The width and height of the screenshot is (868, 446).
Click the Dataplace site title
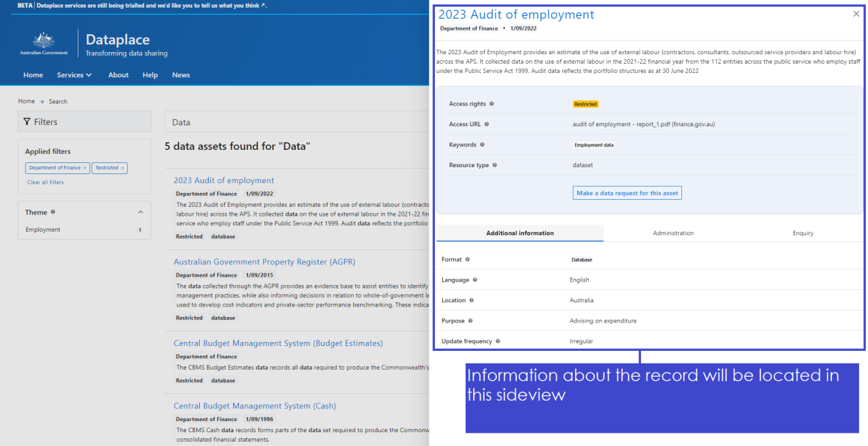117,40
